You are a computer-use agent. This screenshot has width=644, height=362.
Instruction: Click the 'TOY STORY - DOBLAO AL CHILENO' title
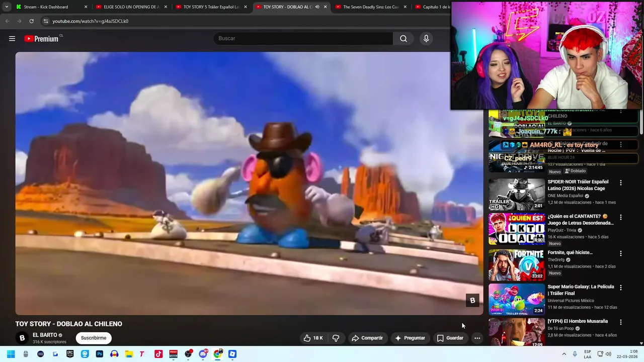(x=69, y=324)
